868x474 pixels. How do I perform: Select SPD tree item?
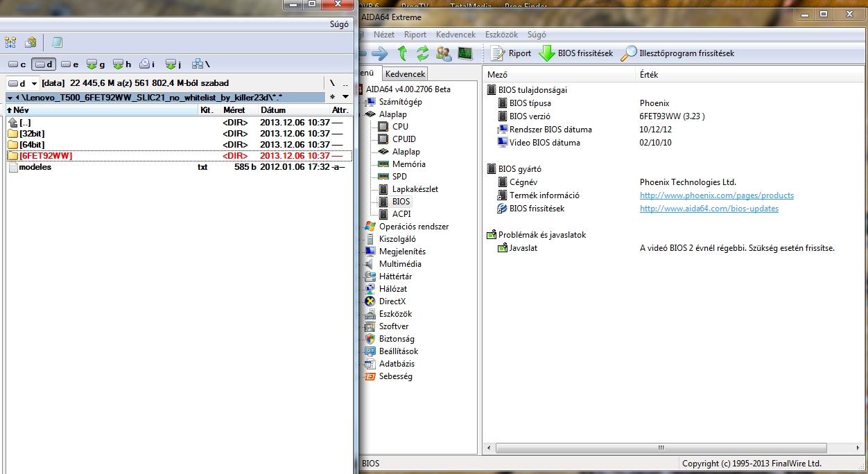click(399, 177)
